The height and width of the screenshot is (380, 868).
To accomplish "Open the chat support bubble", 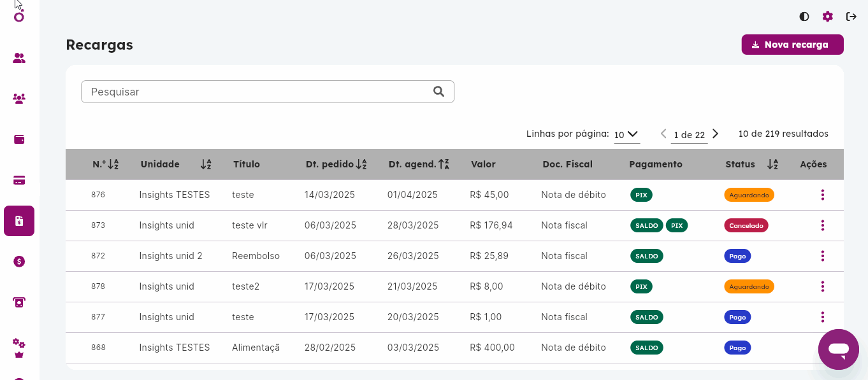I will point(838,349).
